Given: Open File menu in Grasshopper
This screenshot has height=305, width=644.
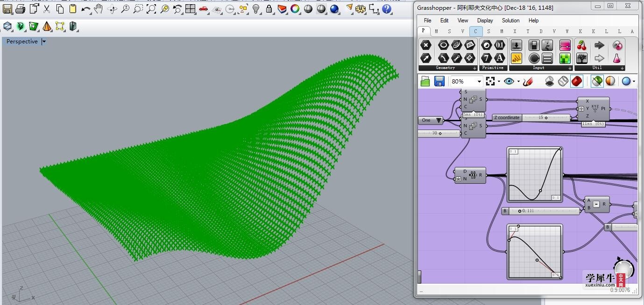Looking at the screenshot, I should click(427, 21).
